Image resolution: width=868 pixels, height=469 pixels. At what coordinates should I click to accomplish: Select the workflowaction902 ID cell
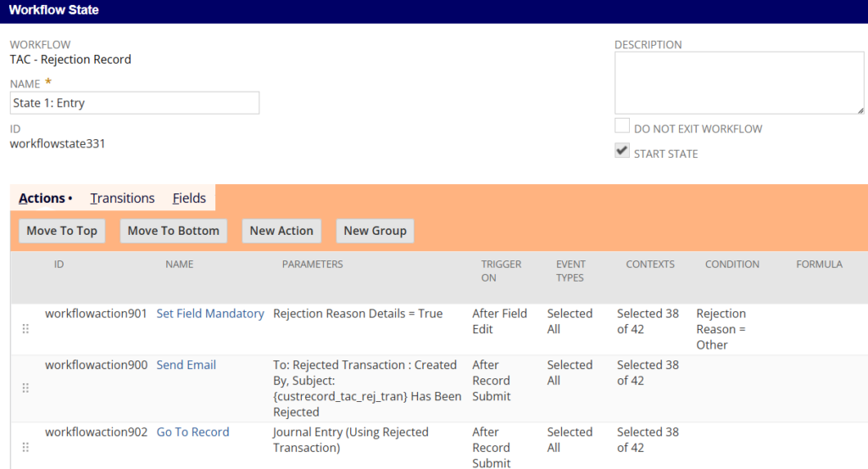97,432
